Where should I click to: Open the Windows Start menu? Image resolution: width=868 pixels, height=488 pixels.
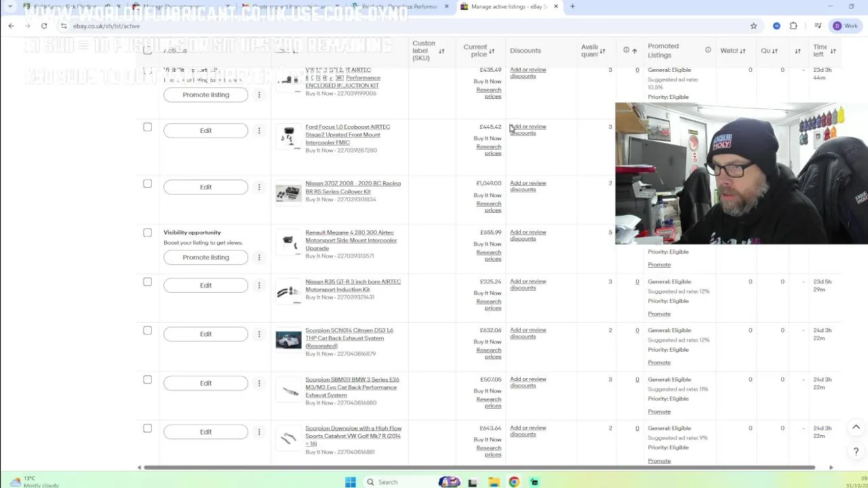click(351, 482)
